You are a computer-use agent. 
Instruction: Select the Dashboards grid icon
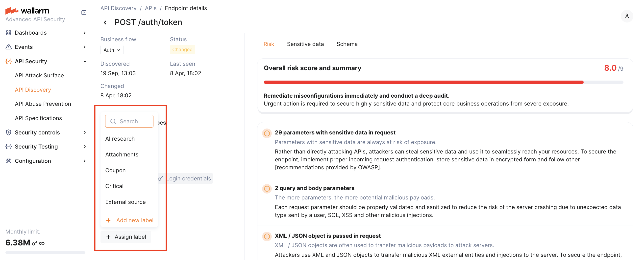tap(8, 32)
